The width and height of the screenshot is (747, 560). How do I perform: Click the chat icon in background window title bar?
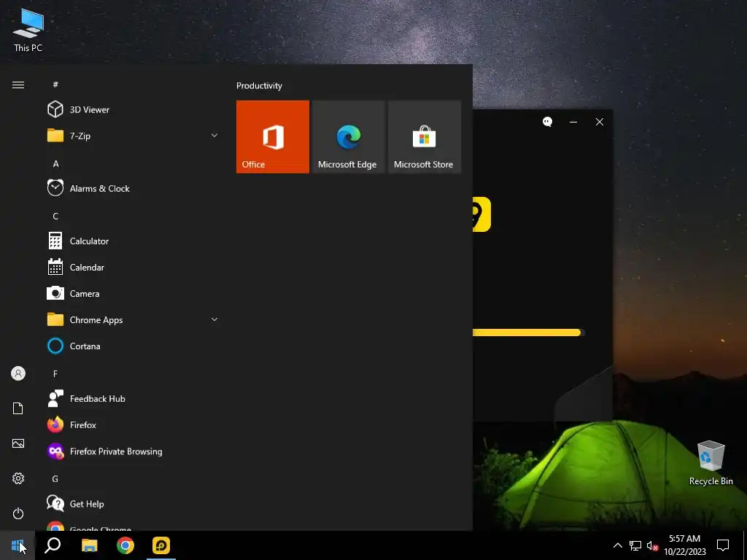[547, 122]
